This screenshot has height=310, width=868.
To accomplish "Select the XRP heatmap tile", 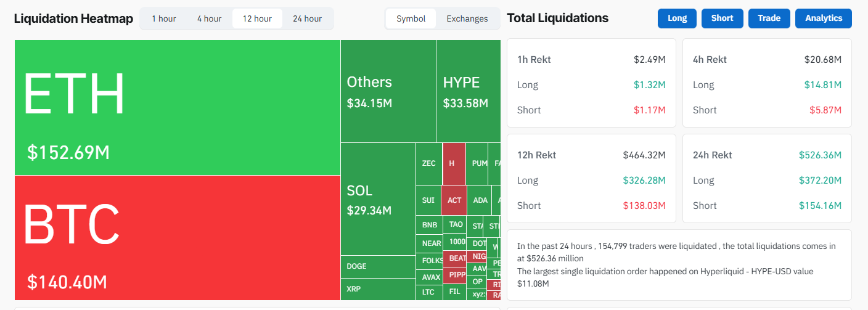I will point(377,289).
